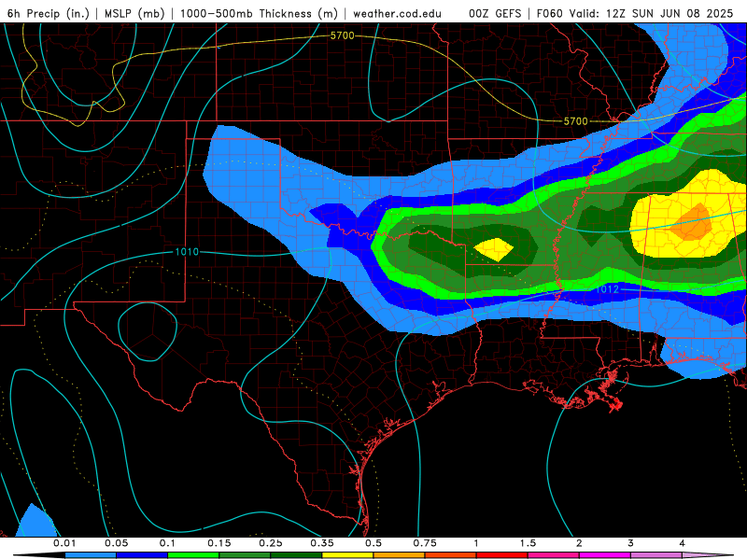This screenshot has width=747, height=560.
Task: Click the 0.5 colorbar value
Action: pyautogui.click(x=373, y=543)
